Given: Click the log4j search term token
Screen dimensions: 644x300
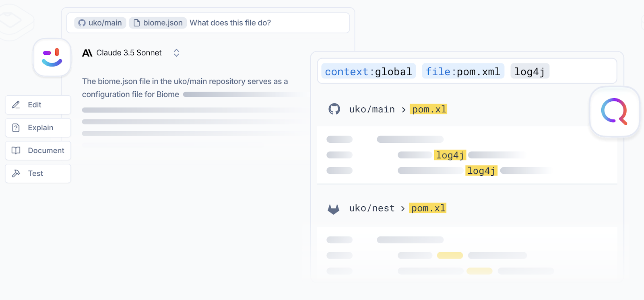Looking at the screenshot, I should [x=530, y=72].
